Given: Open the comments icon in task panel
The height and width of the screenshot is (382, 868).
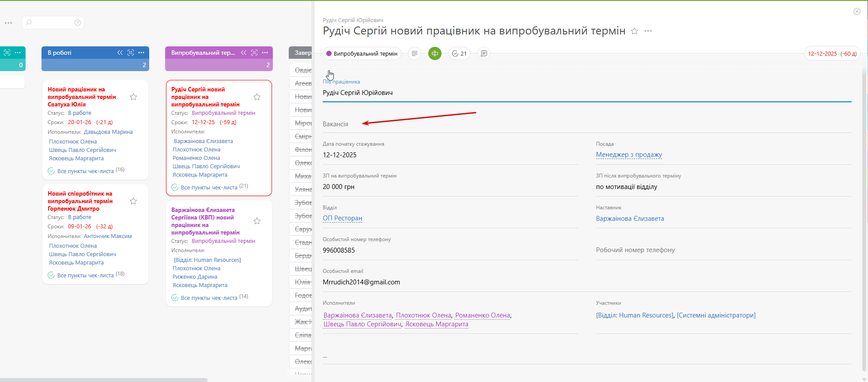Looking at the screenshot, I should (484, 53).
